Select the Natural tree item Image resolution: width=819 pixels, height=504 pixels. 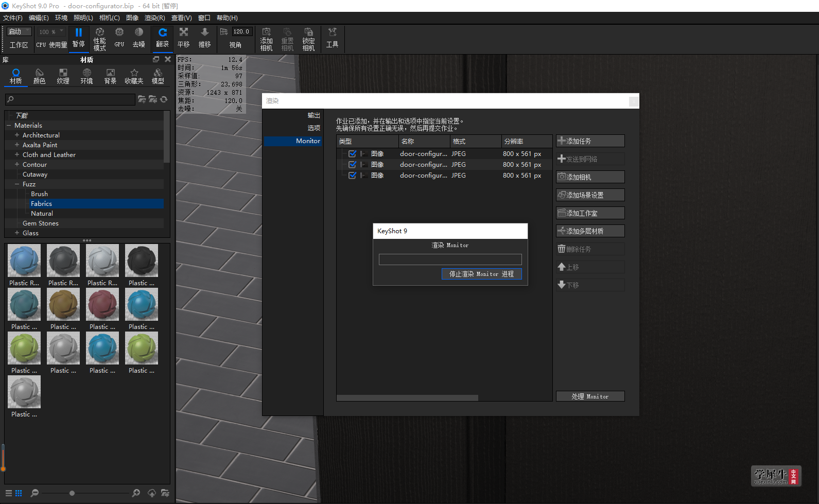(42, 214)
